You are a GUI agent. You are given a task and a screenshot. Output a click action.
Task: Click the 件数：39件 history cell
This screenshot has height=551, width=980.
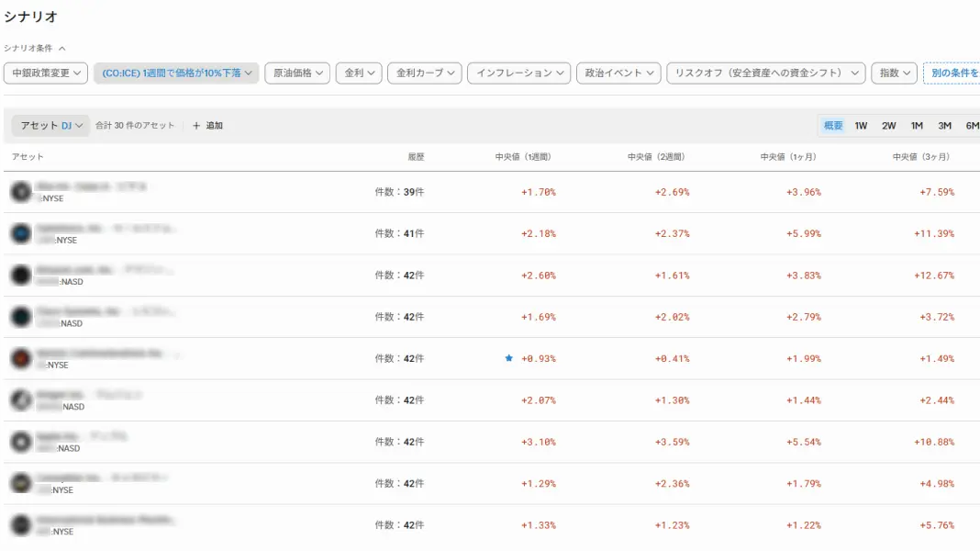(399, 192)
